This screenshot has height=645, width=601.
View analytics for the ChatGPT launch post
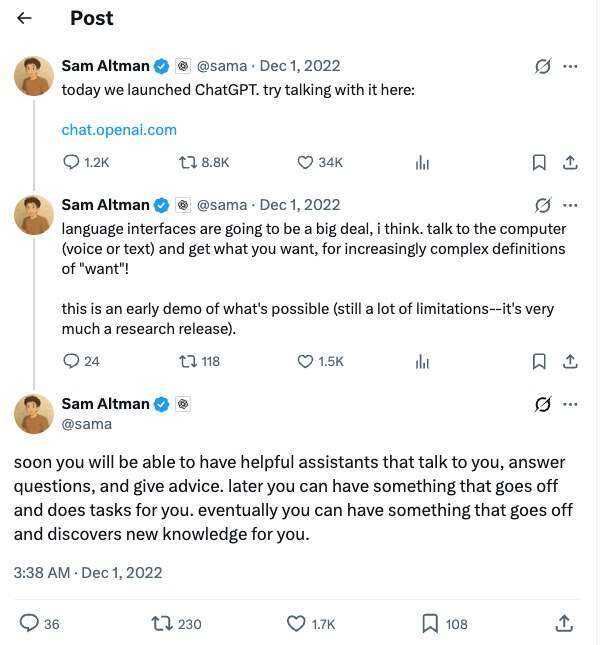coord(422,162)
